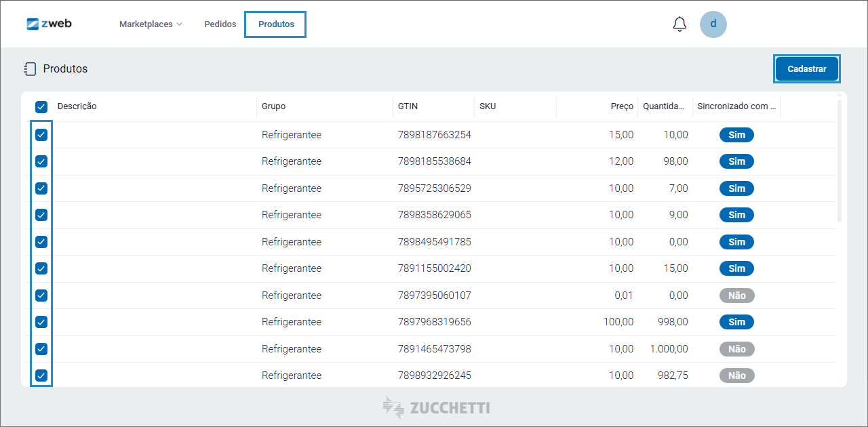Viewport: 868px width, 427px height.
Task: Click the table's vertical scrollbar
Action: (x=840, y=163)
